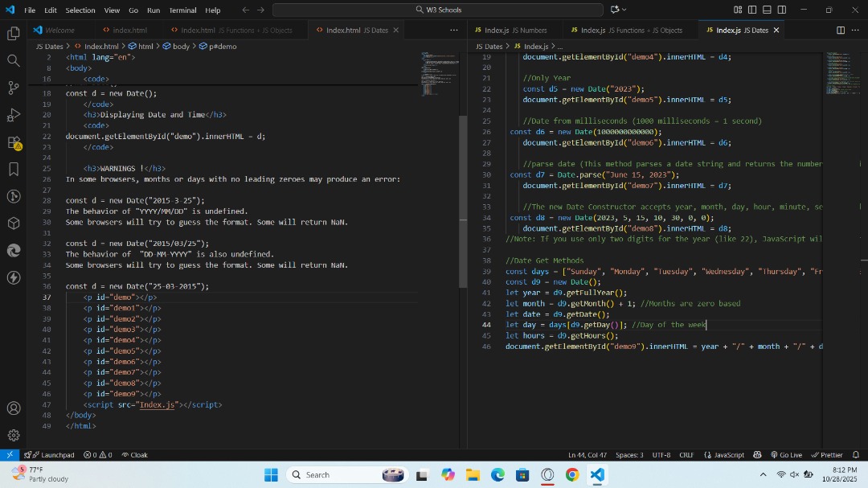Open the Search view in activity bar
The height and width of the screenshot is (488, 868).
[x=14, y=60]
